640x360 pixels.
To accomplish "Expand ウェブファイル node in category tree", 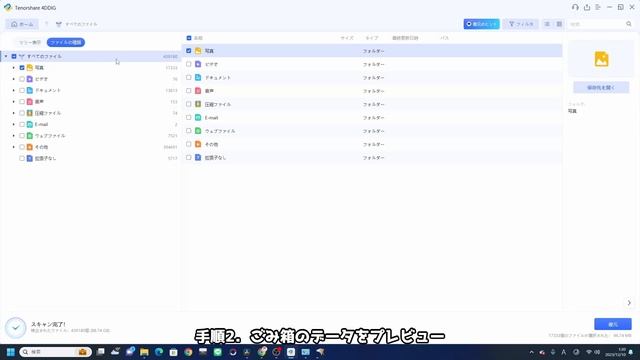I will [x=13, y=136].
